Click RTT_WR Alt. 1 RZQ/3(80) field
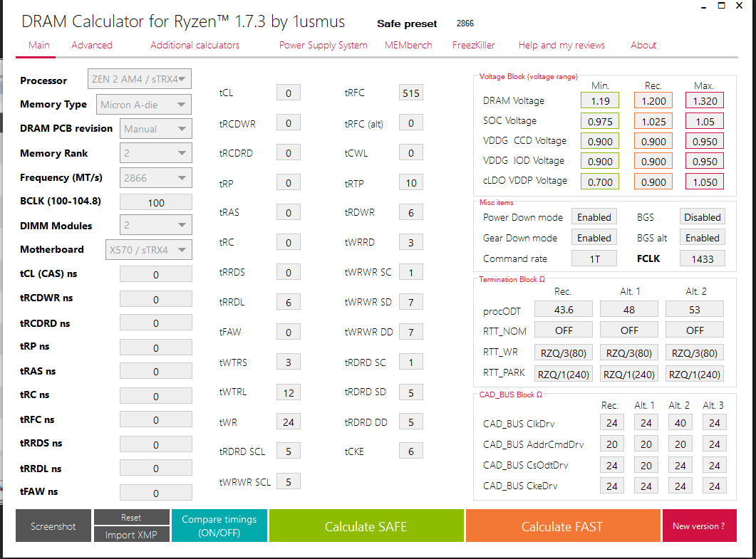Viewport: 756px width, 559px height. tap(629, 352)
